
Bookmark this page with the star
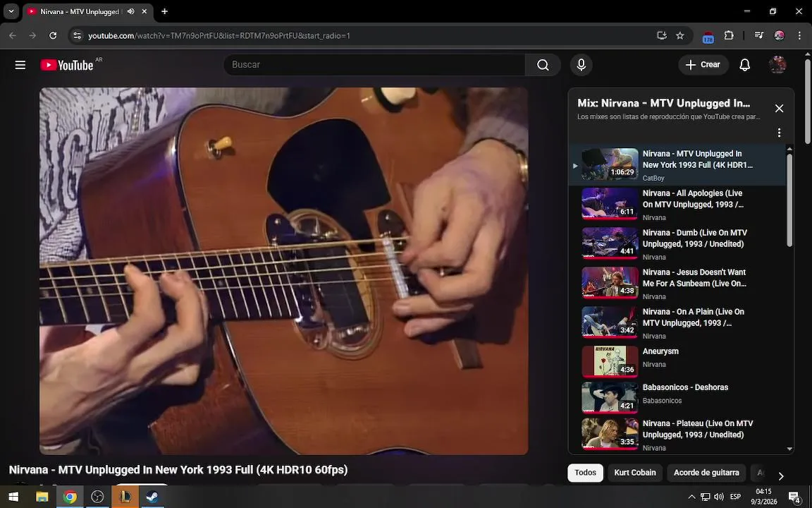click(680, 35)
